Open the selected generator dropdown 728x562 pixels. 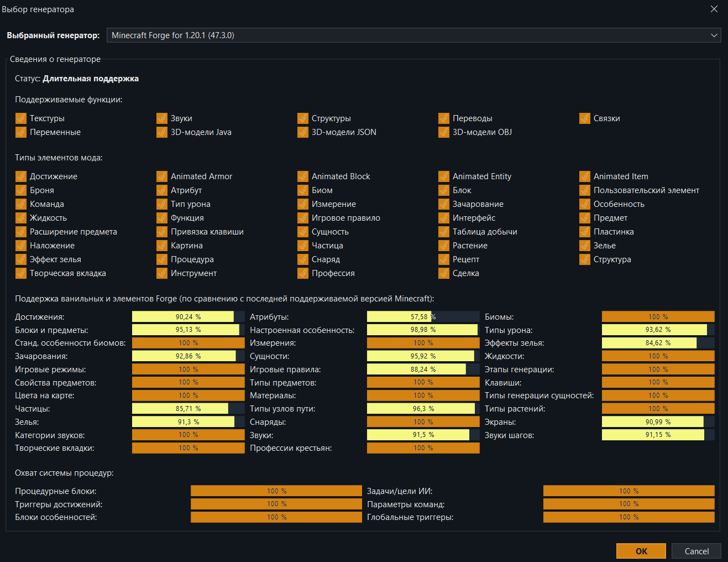coord(413,35)
